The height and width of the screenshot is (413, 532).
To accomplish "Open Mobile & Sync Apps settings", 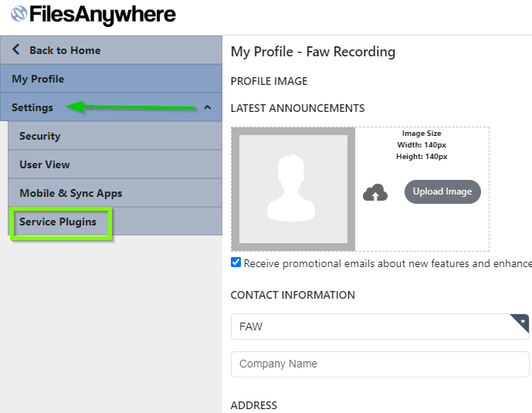I will 115,193.
